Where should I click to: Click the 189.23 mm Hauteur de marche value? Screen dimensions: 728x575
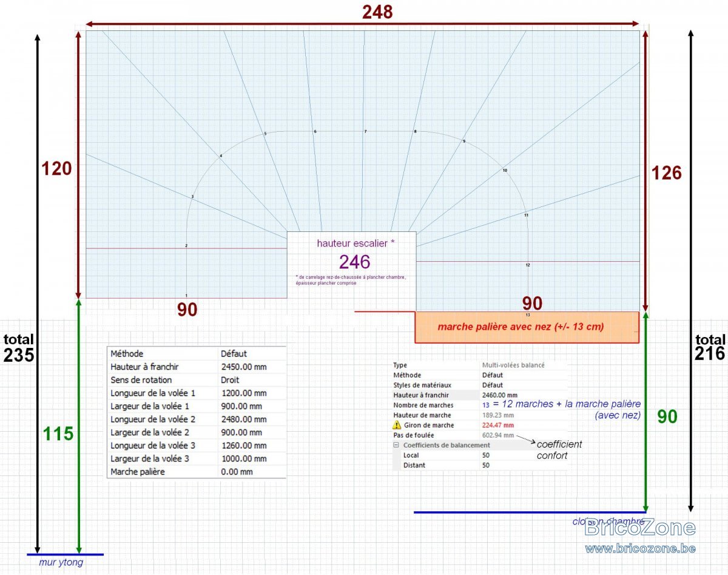tap(497, 415)
